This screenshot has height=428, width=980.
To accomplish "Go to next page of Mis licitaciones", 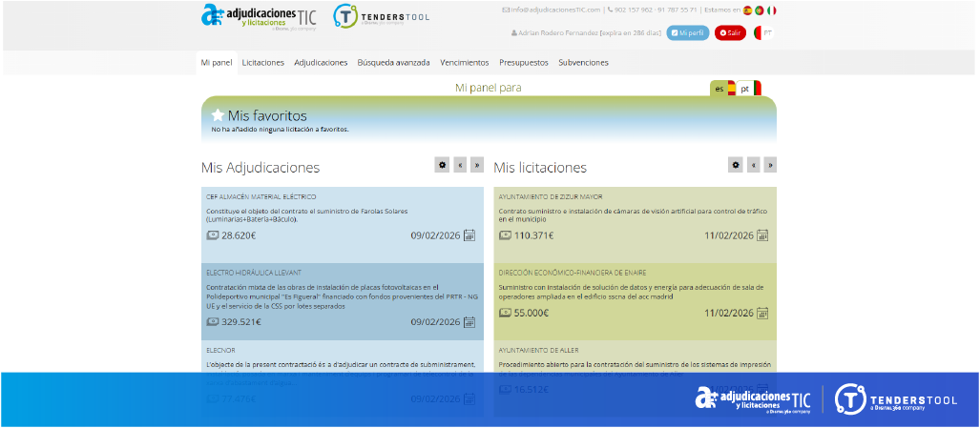I will pyautogui.click(x=770, y=164).
